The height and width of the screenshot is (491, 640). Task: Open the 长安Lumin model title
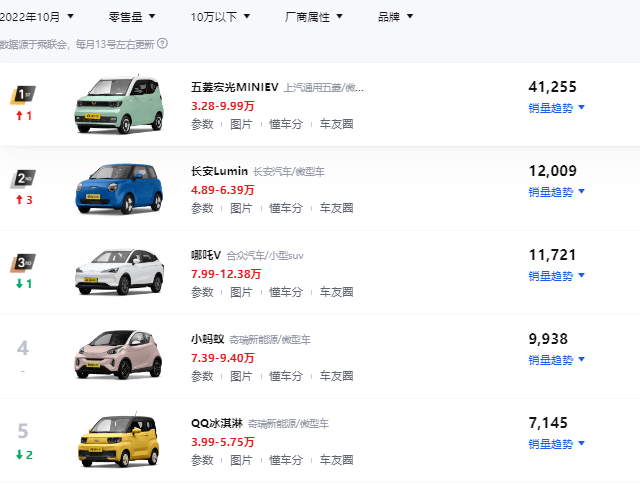(219, 171)
